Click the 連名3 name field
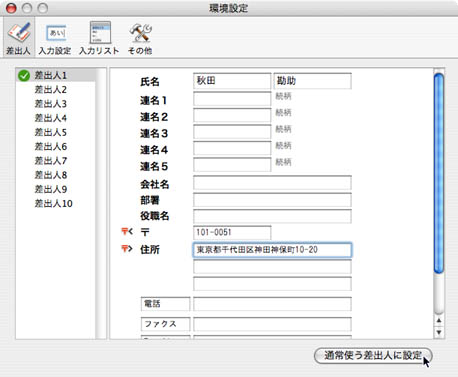The image size is (458, 377). point(232,132)
